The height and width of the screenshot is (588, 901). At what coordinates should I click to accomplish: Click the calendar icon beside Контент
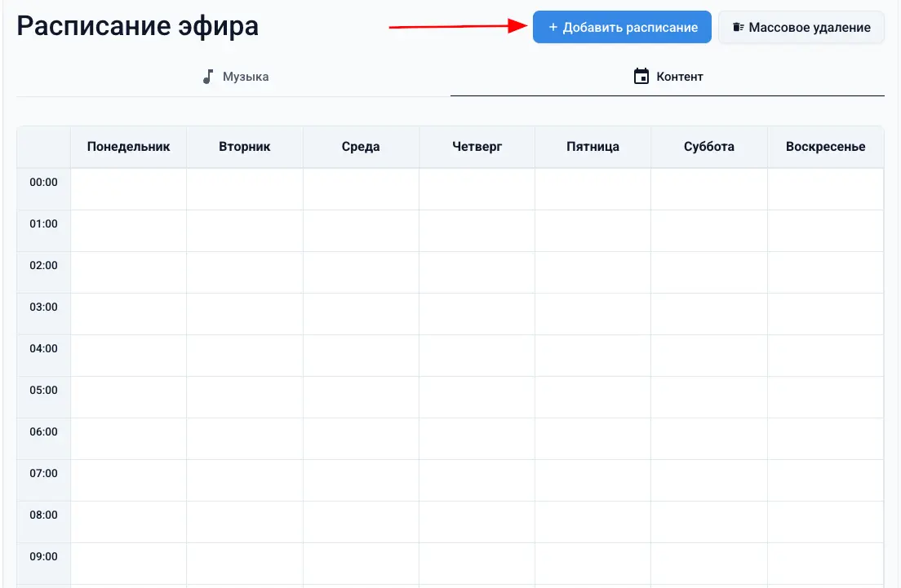point(640,76)
